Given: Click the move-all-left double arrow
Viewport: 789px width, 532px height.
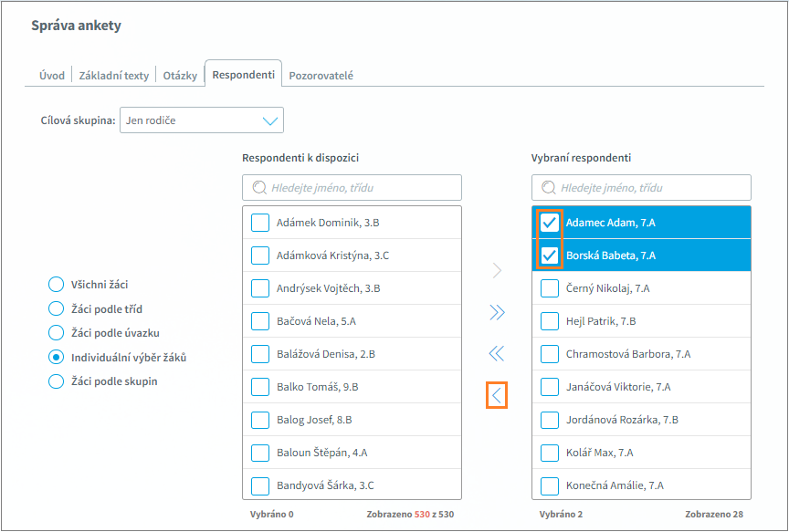Looking at the screenshot, I should [497, 353].
